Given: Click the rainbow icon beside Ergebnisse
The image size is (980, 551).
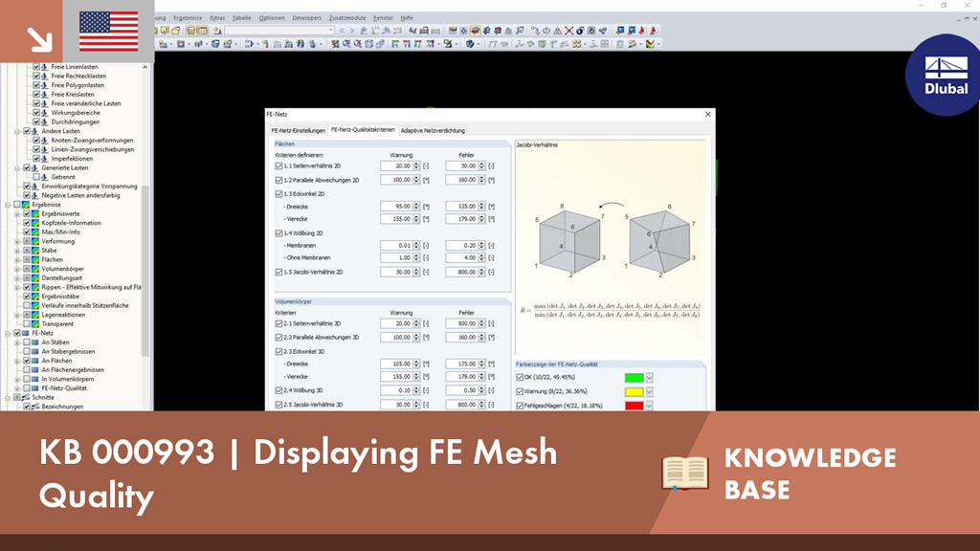Looking at the screenshot, I should pyautogui.click(x=26, y=205).
